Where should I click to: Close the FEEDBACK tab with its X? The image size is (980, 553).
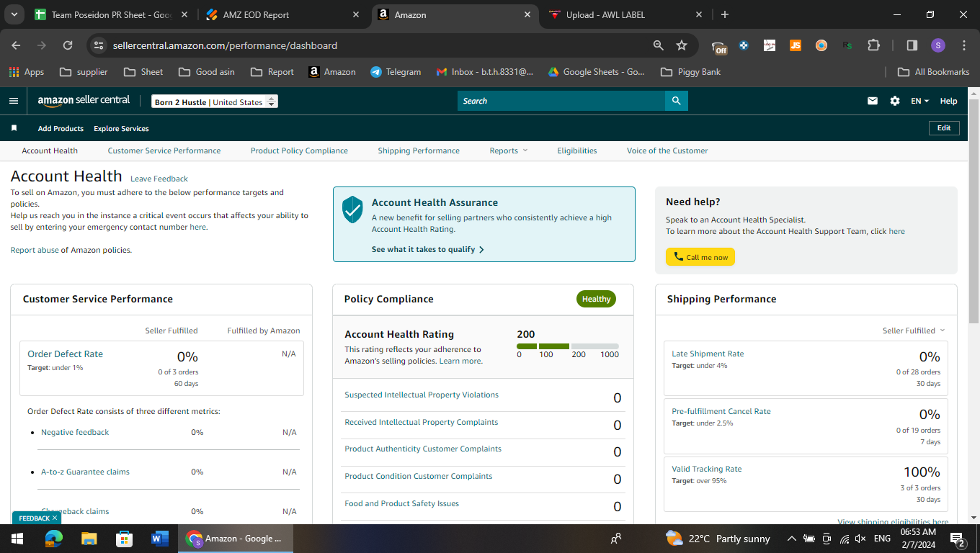55,518
